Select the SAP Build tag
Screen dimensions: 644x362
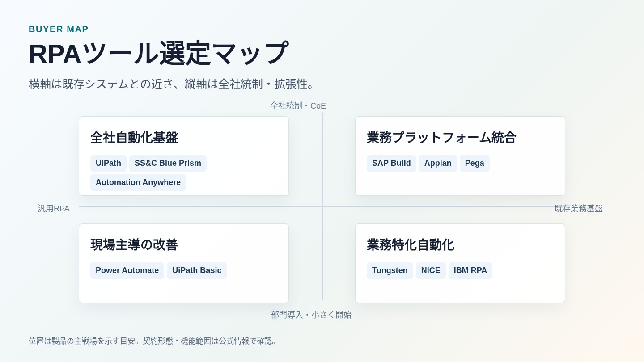[x=391, y=163]
